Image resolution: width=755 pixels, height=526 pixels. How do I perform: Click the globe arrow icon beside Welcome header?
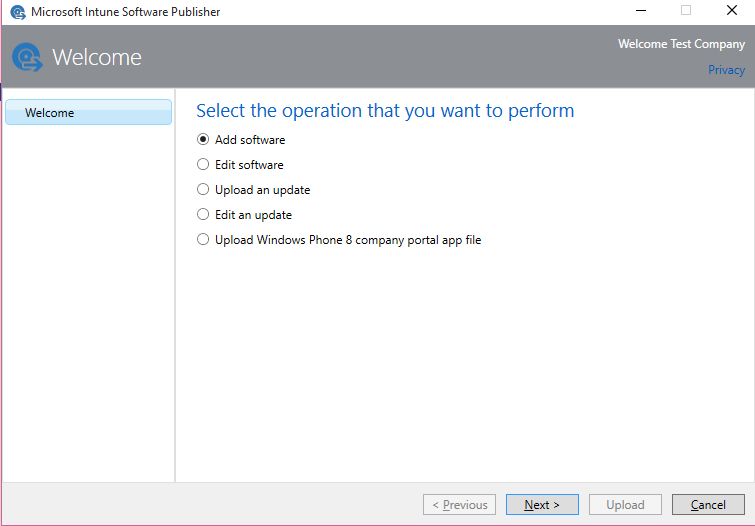coord(27,58)
